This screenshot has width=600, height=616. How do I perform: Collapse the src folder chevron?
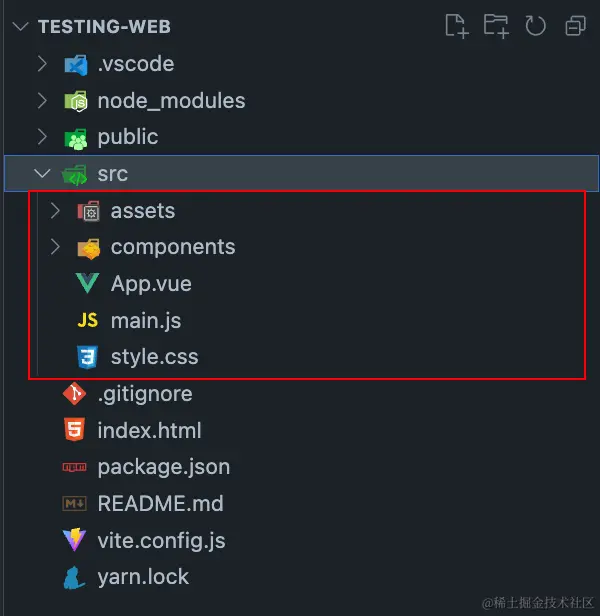42,173
